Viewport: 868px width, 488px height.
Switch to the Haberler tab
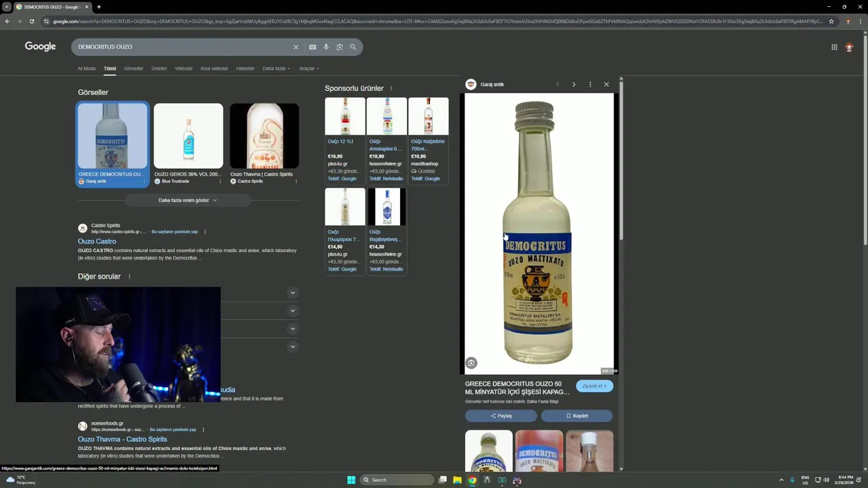(x=245, y=68)
